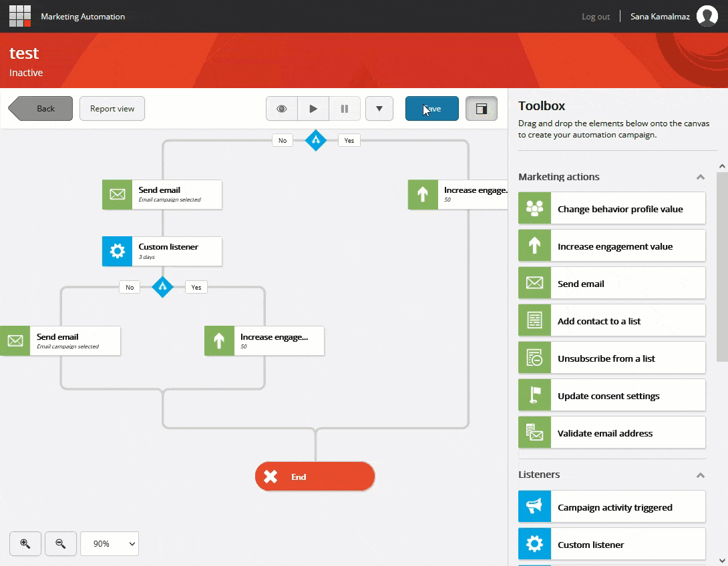
Task: Pick the Add contact to a list icon
Action: (x=535, y=320)
